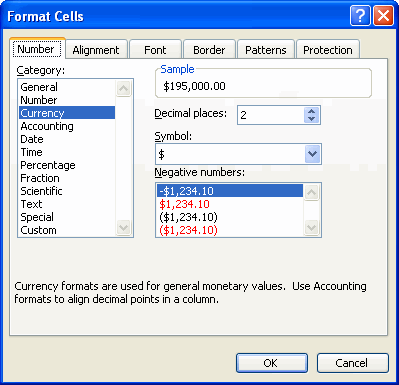399x385 pixels.
Task: Click into Decimal places input field
Action: pos(270,115)
